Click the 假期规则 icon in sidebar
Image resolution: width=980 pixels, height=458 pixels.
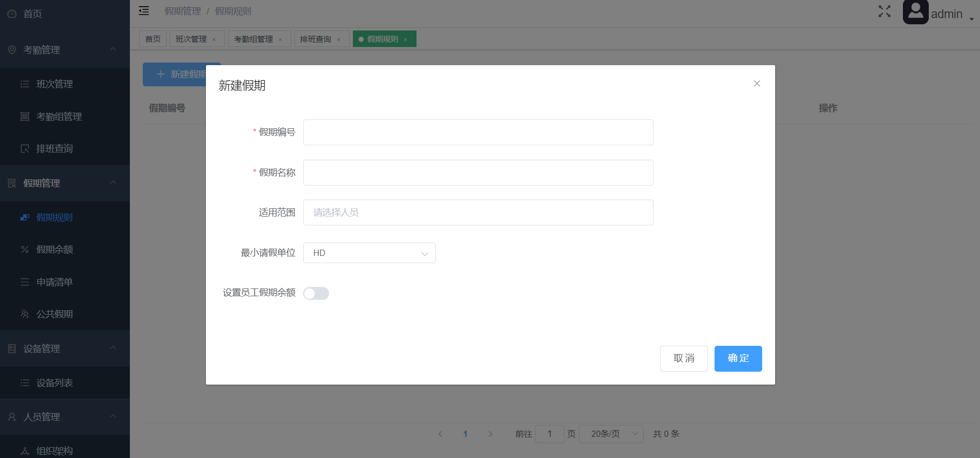(x=25, y=218)
